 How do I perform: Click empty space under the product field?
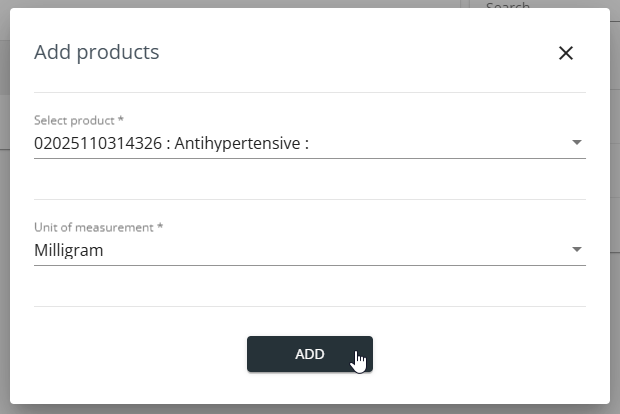310,179
